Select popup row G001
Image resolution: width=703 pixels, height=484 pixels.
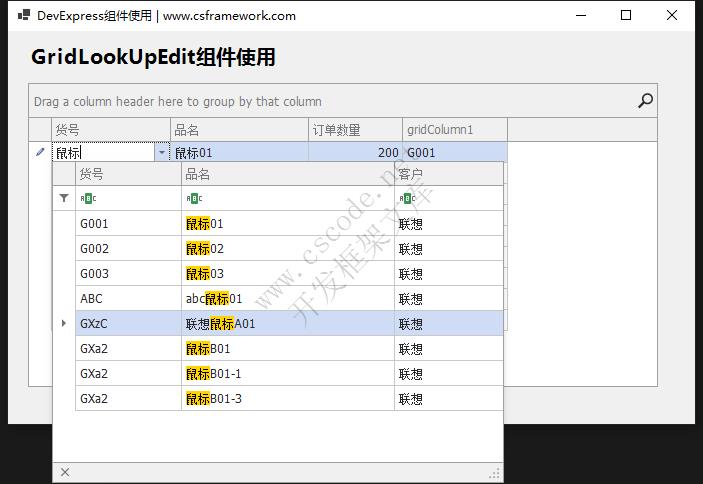289,223
